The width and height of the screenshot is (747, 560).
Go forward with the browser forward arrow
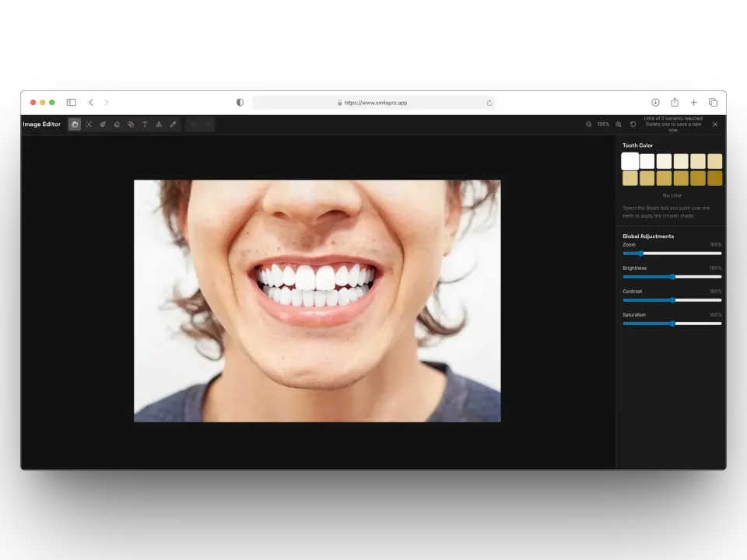pyautogui.click(x=107, y=103)
